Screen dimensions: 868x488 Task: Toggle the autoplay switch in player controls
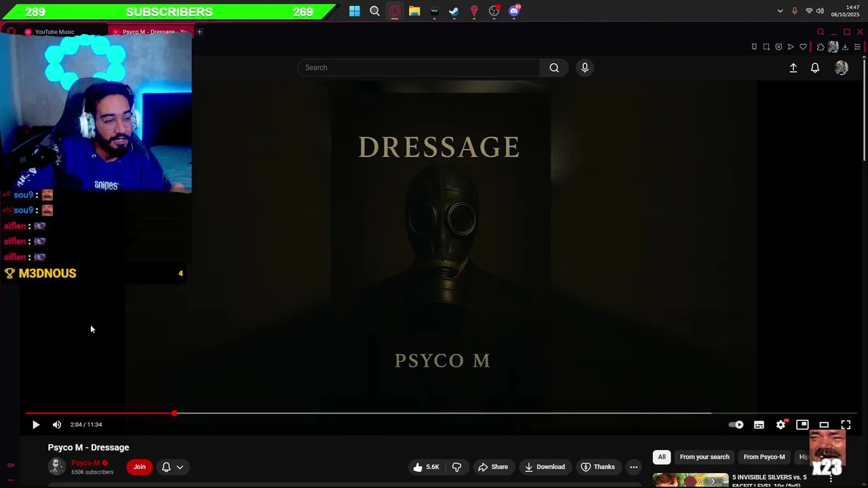[x=736, y=425]
